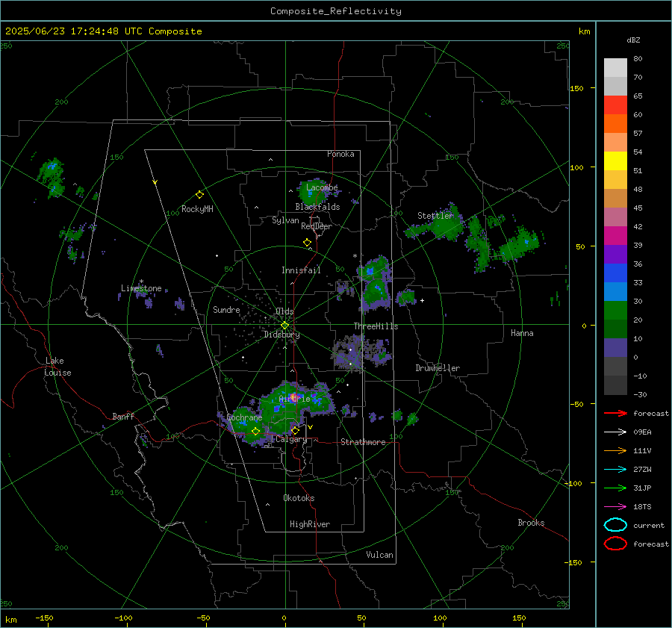Viewport: 672px width, 628px height.
Task: Click the Drumheller label
Action: [x=438, y=368]
